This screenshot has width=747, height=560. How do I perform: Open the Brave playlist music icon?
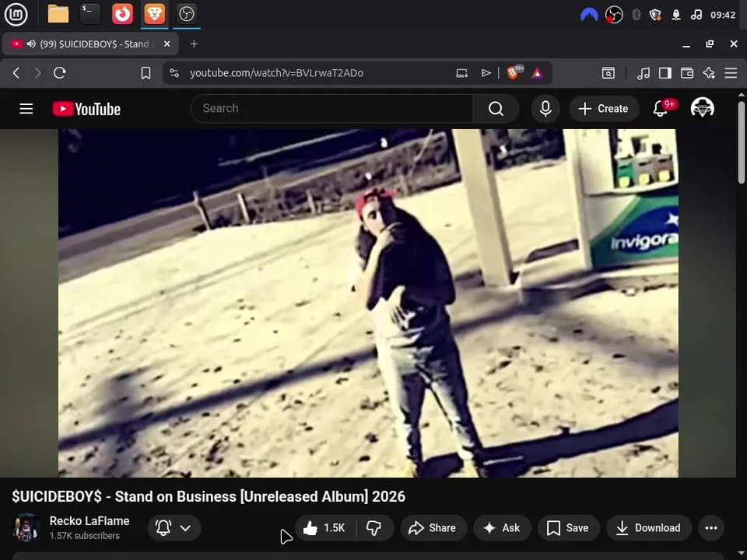[644, 73]
